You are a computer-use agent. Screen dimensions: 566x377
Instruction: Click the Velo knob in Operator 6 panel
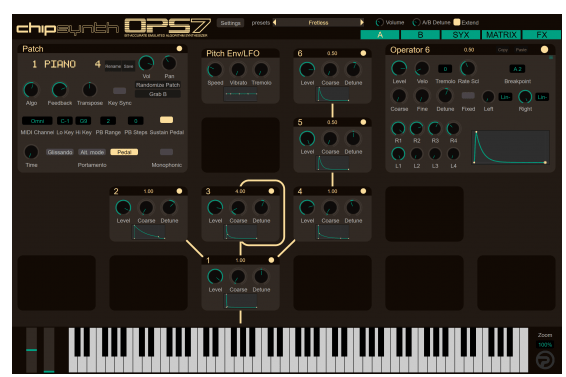(x=422, y=68)
